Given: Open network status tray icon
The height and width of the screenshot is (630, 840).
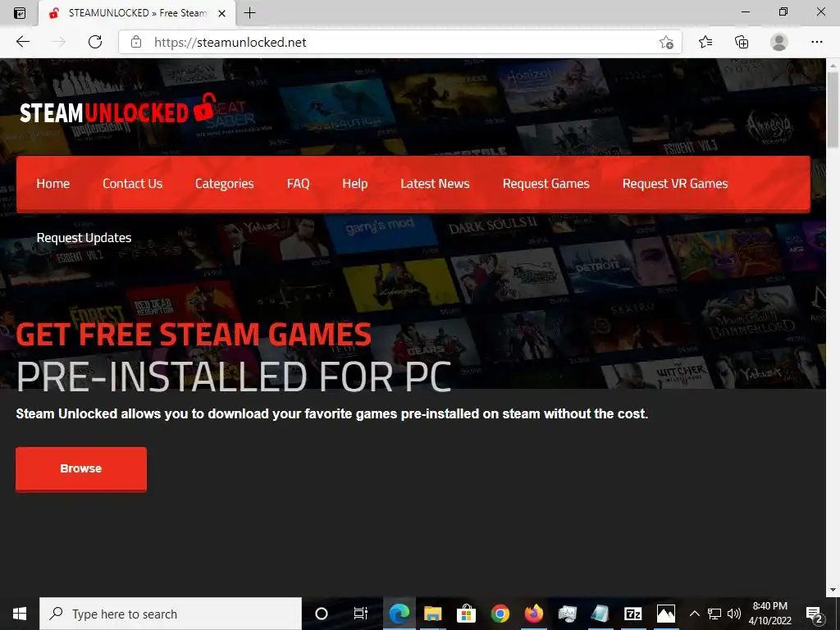Looking at the screenshot, I should [x=714, y=614].
